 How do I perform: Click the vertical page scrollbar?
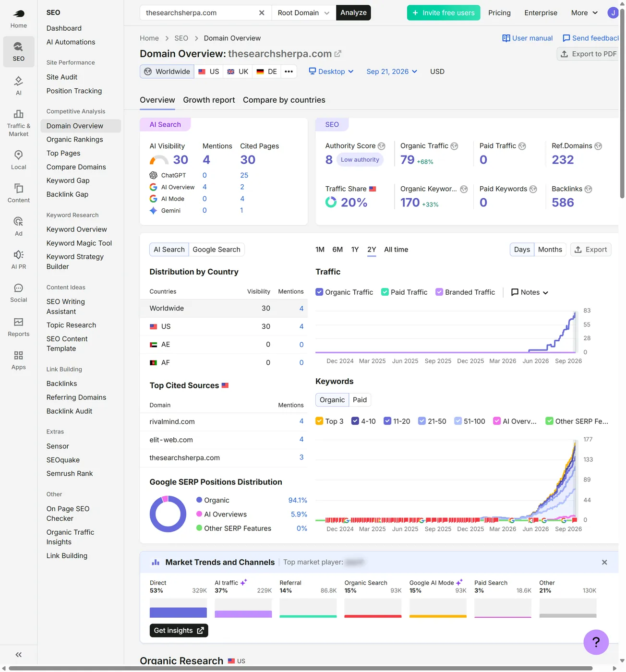[x=622, y=103]
